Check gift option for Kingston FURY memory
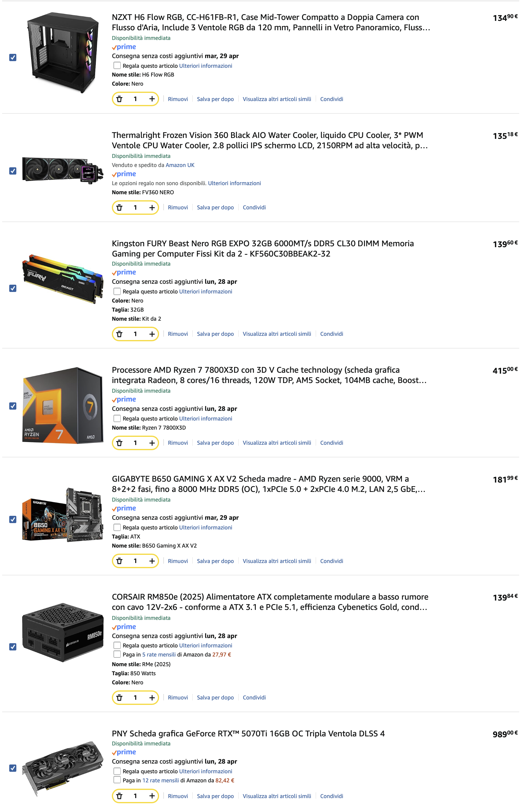The height and width of the screenshot is (812, 528). pyautogui.click(x=117, y=291)
